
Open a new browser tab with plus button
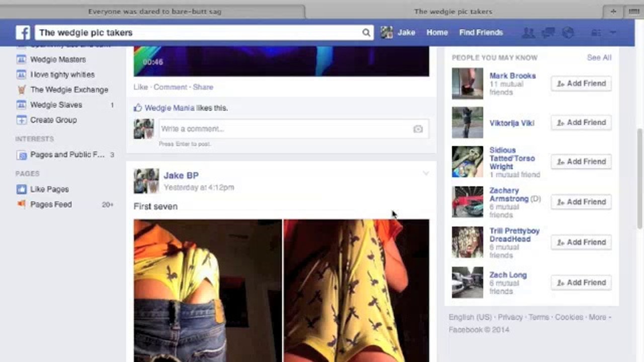(613, 12)
